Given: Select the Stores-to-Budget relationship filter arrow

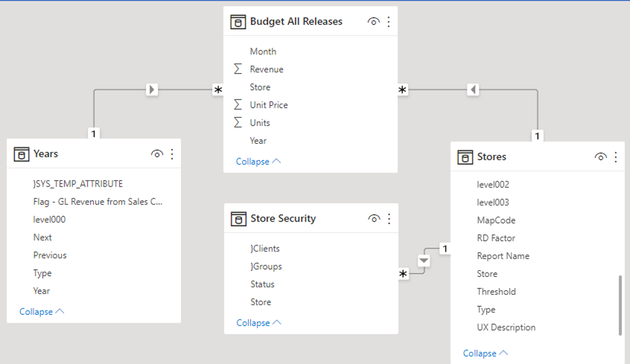Looking at the screenshot, I should [473, 90].
